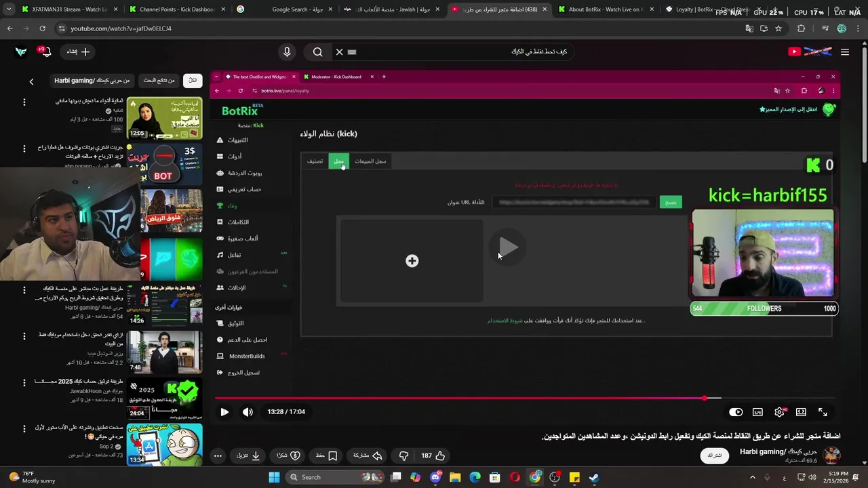Open options for the 14:26 video
The height and width of the screenshot is (488, 868).
24,289
